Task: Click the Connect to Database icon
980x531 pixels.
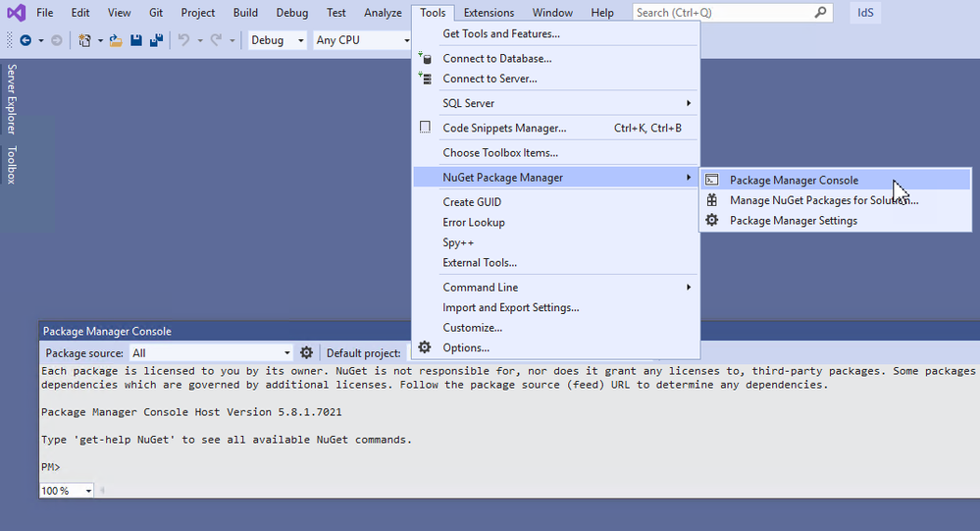Action: click(x=425, y=58)
